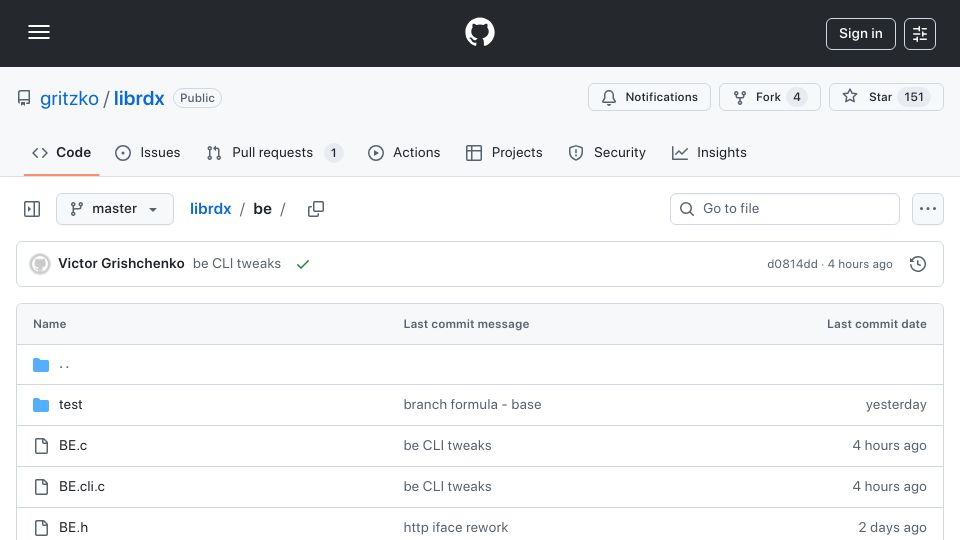Open the hamburger navigation menu

[39, 32]
